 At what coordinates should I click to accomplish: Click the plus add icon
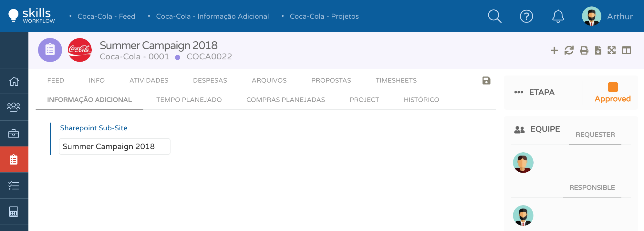pos(554,50)
